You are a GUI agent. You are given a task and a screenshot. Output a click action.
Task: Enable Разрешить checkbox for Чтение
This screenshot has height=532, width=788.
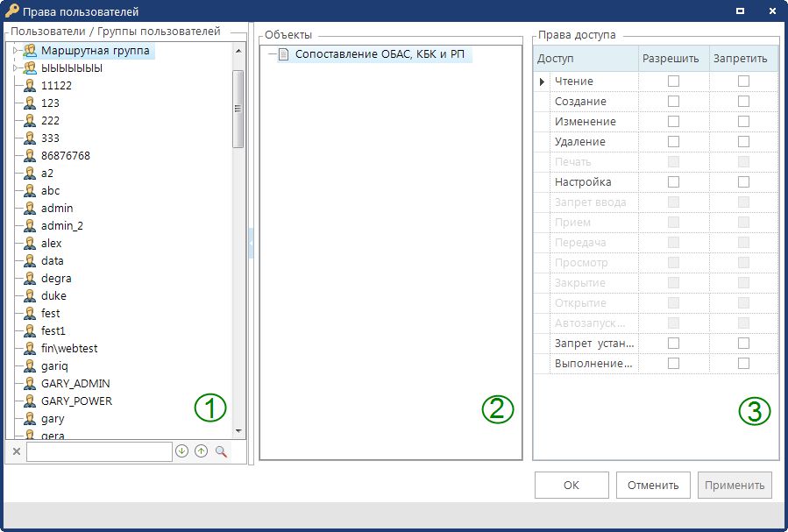(x=673, y=81)
